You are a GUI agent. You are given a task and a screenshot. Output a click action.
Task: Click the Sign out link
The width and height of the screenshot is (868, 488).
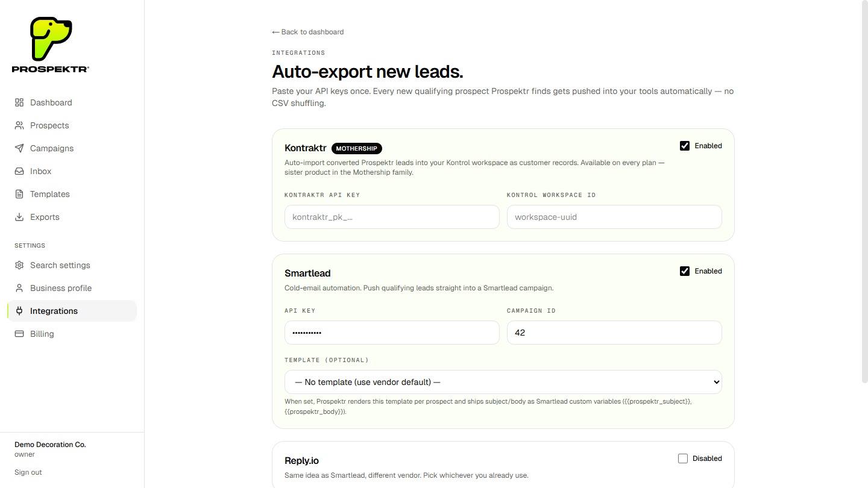[28, 472]
